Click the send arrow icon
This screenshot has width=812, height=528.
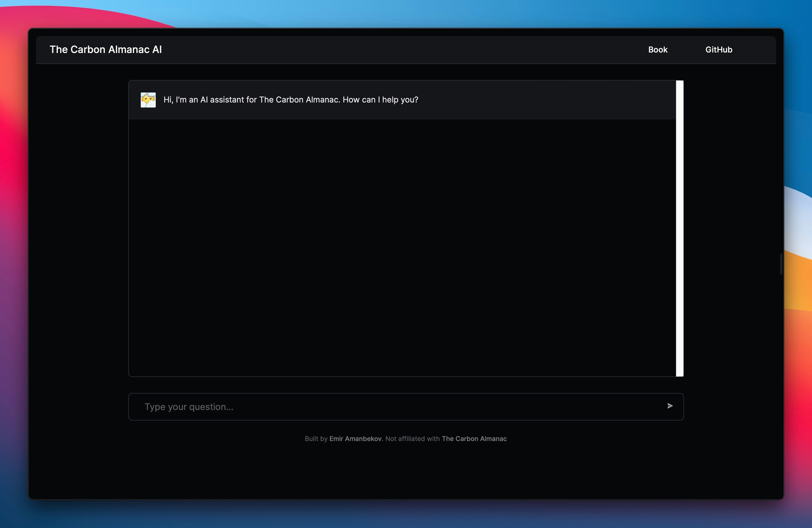[x=670, y=406]
